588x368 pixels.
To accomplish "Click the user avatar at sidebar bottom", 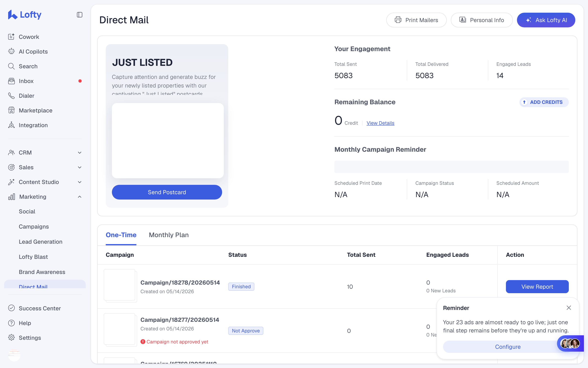I will point(14,355).
